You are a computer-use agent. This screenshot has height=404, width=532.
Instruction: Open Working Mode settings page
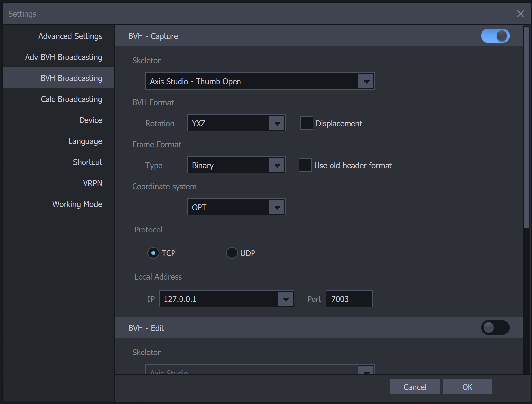coord(58,204)
